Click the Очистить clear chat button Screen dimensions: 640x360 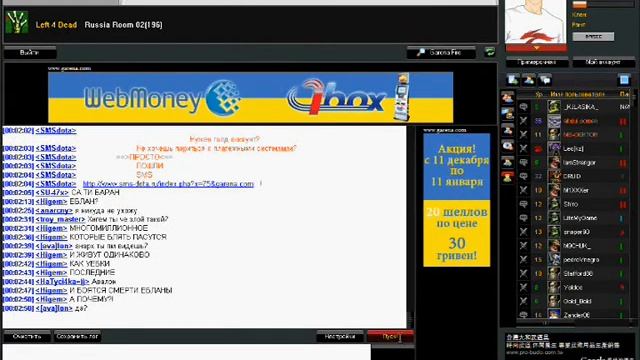pyautogui.click(x=27, y=337)
